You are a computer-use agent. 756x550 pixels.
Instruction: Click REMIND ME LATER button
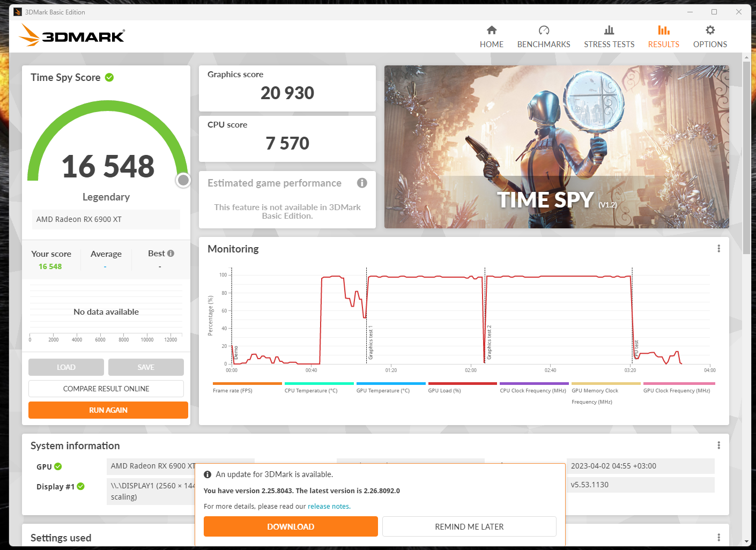[x=469, y=526]
